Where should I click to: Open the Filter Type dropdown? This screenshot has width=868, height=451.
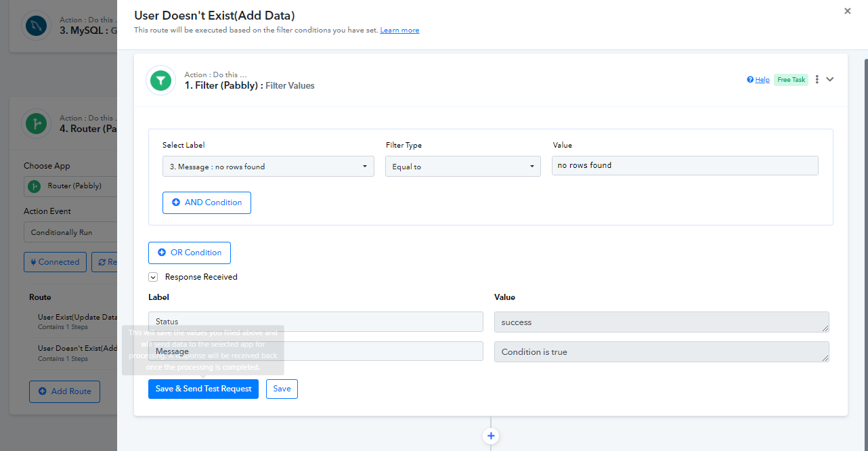[x=463, y=167]
